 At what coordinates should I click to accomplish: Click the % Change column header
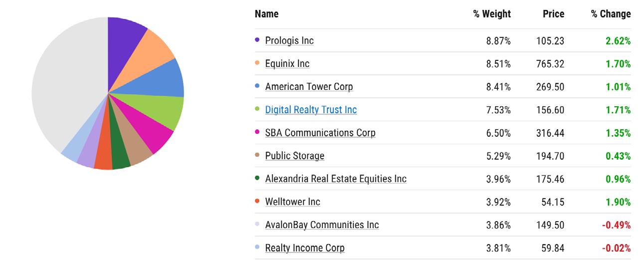pos(611,14)
